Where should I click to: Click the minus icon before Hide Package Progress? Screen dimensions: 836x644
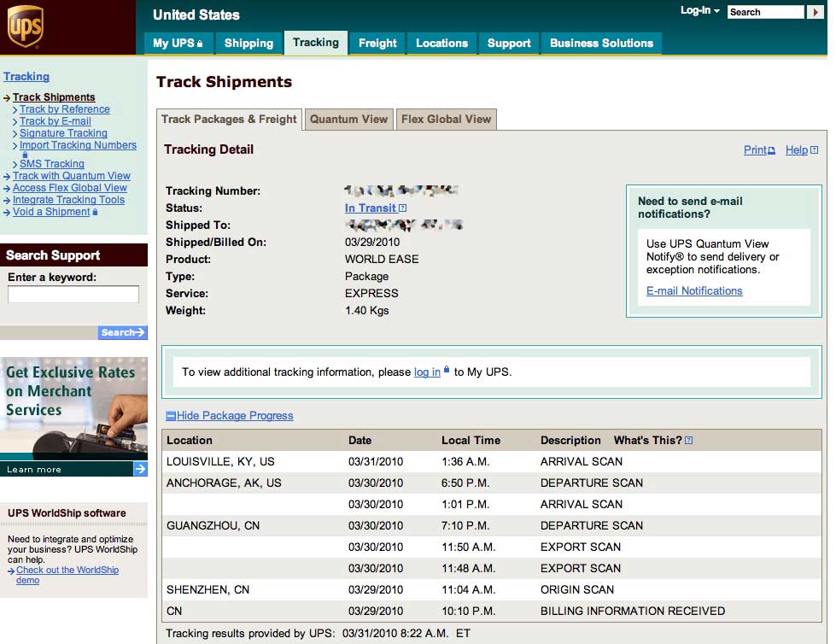point(171,416)
